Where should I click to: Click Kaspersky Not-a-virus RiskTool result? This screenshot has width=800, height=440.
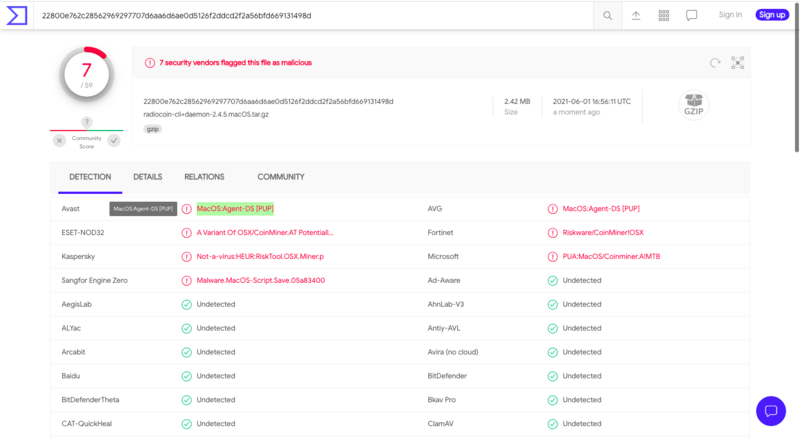(260, 257)
